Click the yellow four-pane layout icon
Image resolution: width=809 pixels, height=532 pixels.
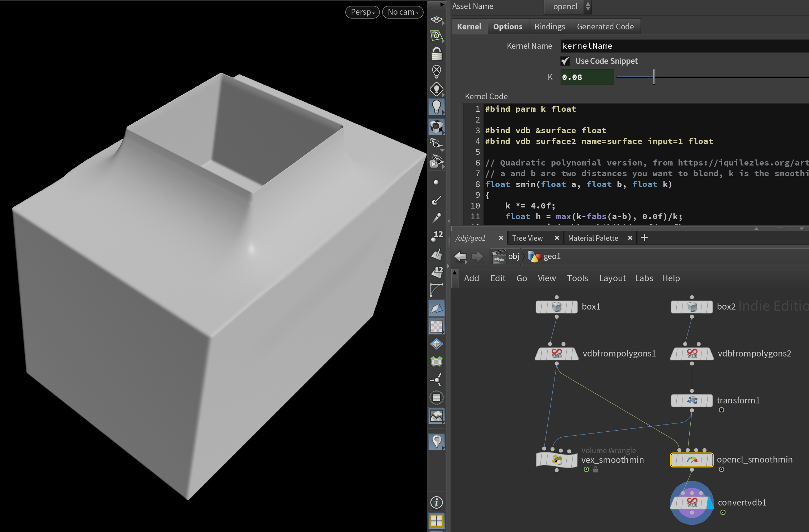coord(437,521)
